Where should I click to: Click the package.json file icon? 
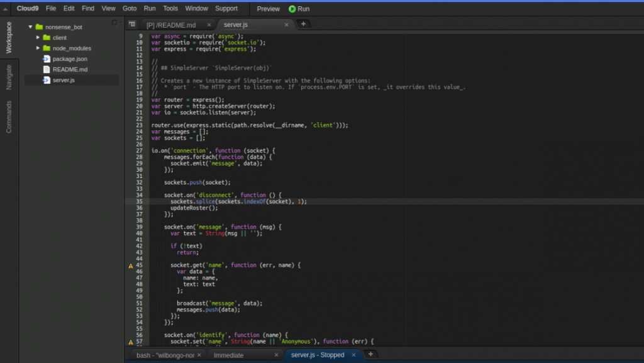click(x=47, y=59)
